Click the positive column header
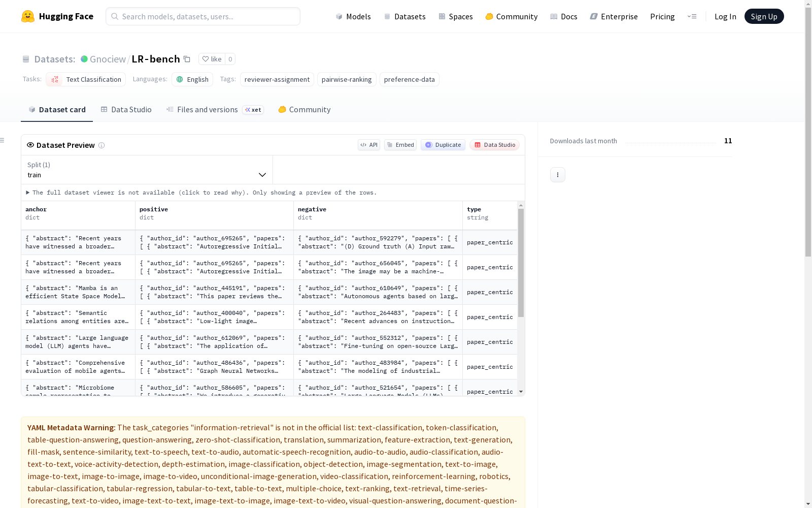 [x=214, y=215]
